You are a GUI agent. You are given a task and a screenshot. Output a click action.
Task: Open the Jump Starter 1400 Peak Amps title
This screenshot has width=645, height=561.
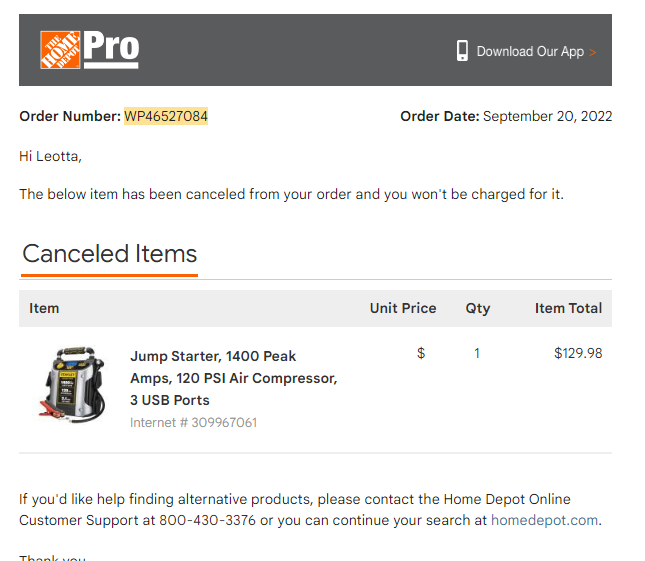233,378
